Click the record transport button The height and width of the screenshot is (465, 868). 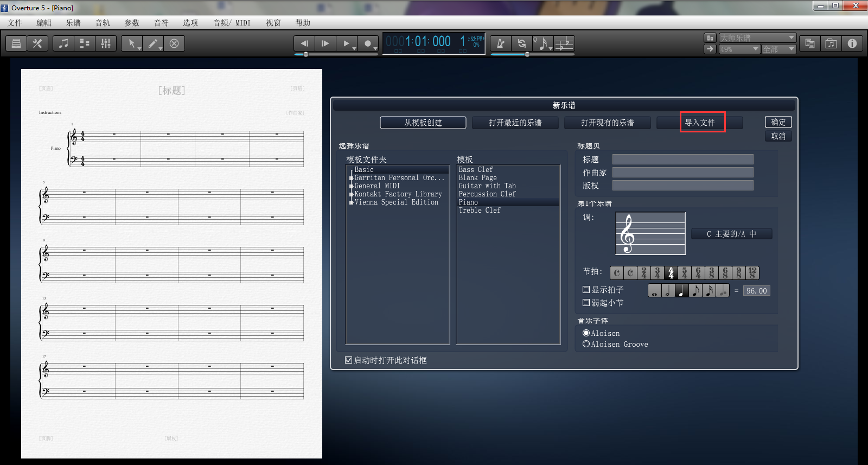coord(368,43)
